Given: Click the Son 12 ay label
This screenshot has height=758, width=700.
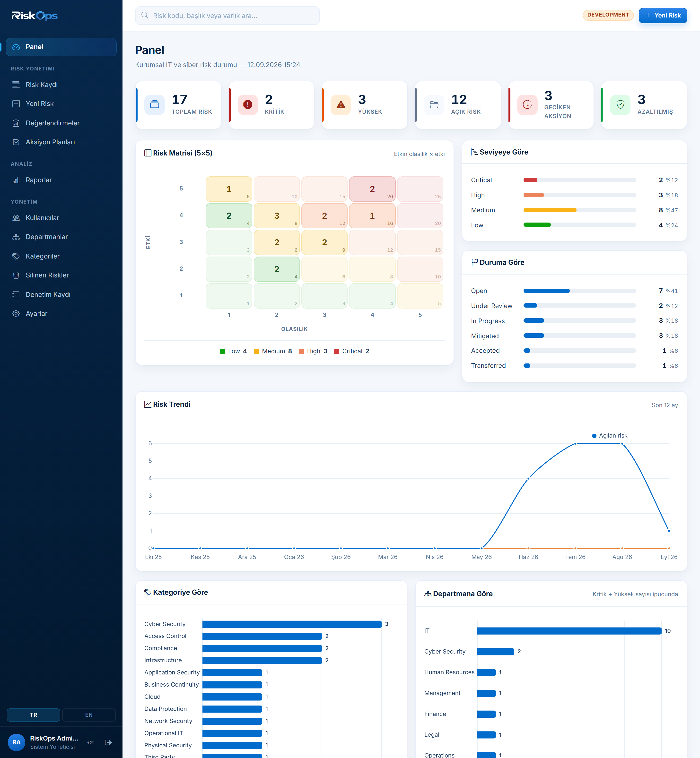Looking at the screenshot, I should tap(665, 405).
